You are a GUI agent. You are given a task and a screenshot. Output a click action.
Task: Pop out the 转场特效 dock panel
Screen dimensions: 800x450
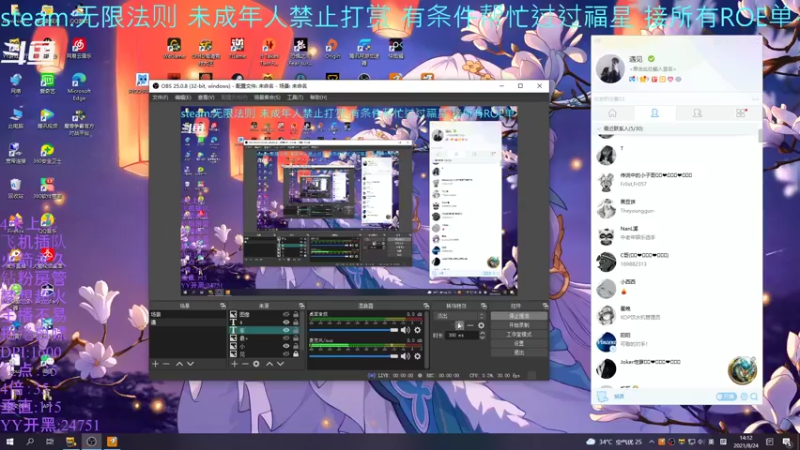484,306
